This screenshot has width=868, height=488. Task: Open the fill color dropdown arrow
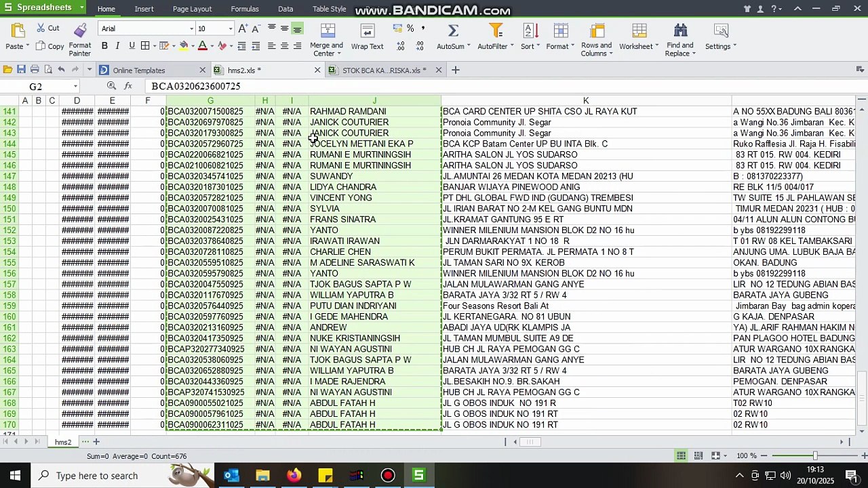tap(193, 46)
